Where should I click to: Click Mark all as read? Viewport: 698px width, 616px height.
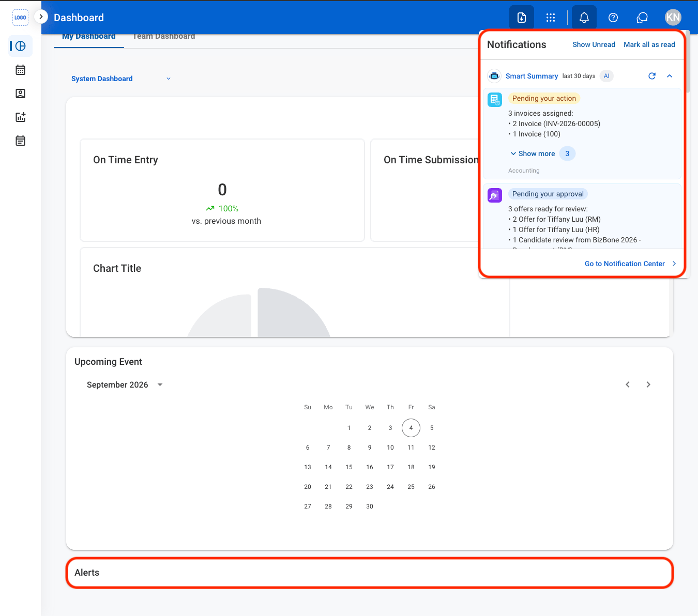[x=649, y=44]
